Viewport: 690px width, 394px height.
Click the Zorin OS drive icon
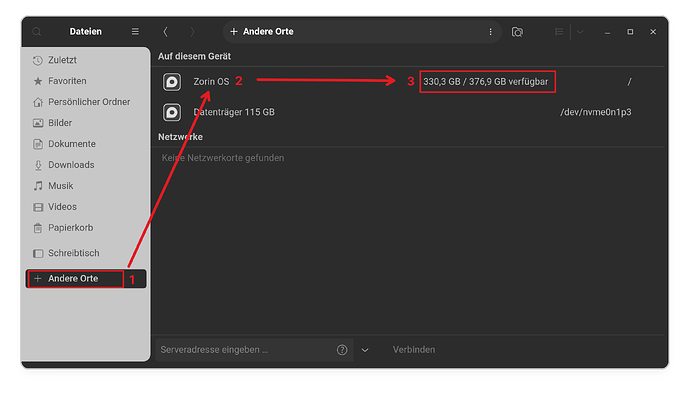pos(172,82)
